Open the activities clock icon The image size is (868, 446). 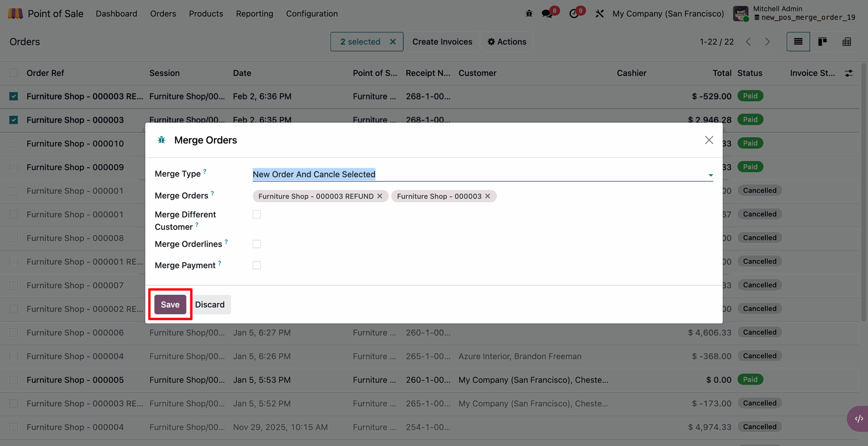click(574, 14)
